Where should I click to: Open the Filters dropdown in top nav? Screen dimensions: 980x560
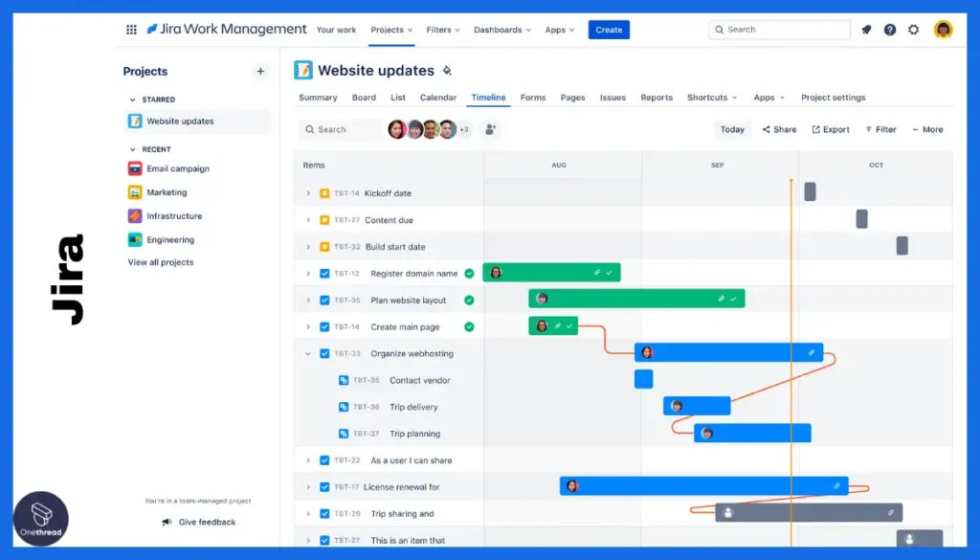[x=443, y=30]
